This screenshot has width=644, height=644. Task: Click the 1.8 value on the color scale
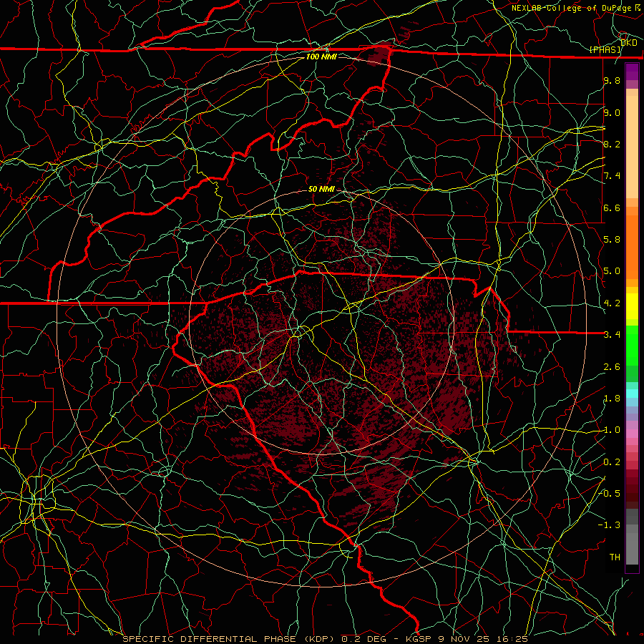click(x=612, y=399)
